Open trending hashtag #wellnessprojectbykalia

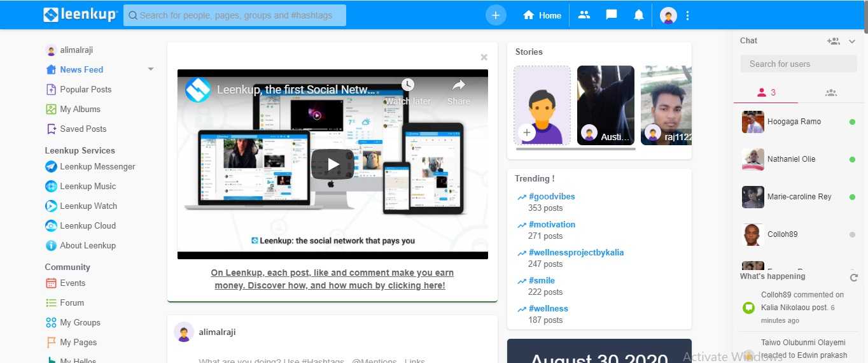click(x=576, y=252)
